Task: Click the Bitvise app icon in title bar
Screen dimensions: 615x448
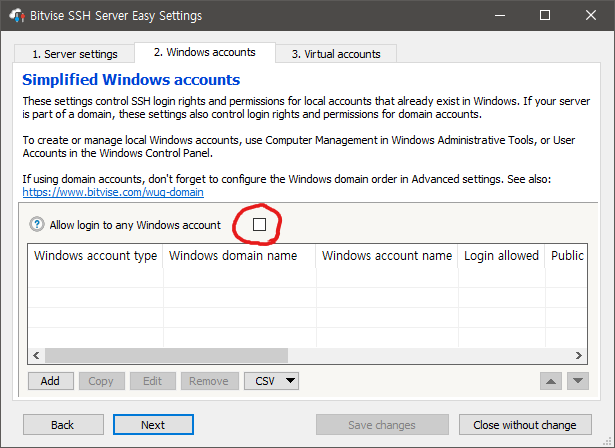Action: click(17, 16)
